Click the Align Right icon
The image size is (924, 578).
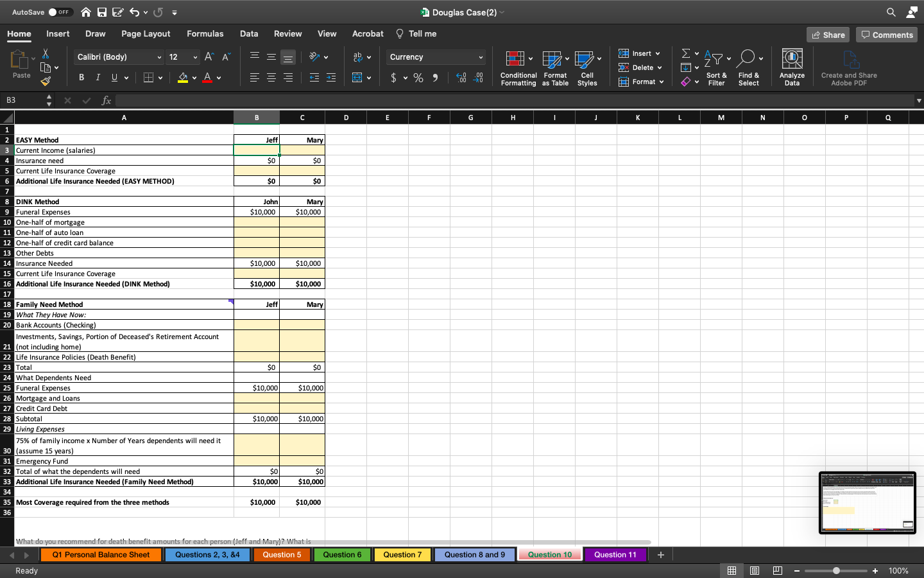point(288,78)
